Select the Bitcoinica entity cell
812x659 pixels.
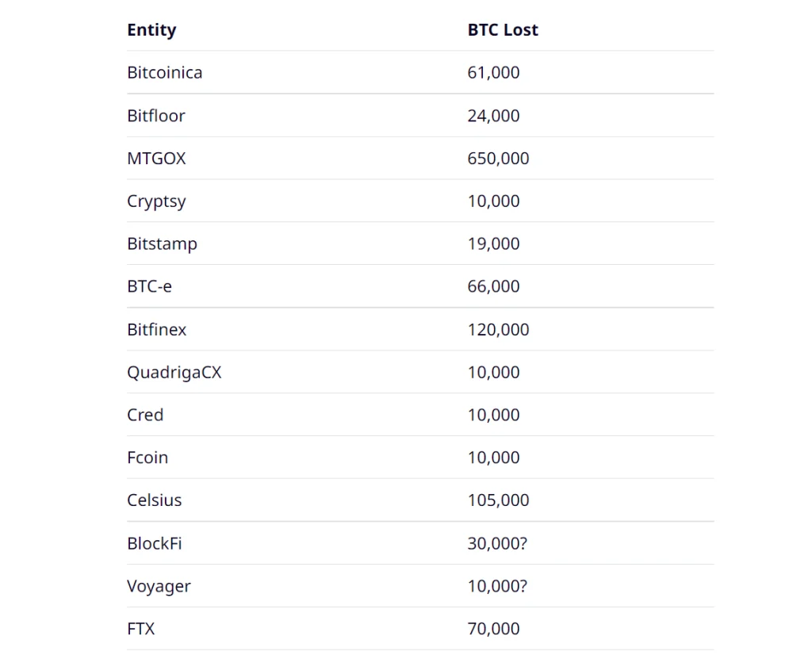coord(165,73)
